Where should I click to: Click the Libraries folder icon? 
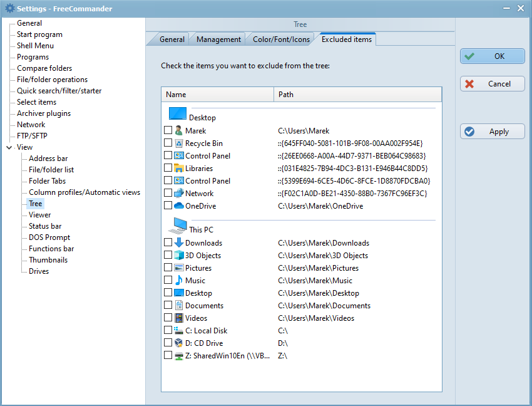[x=179, y=168]
